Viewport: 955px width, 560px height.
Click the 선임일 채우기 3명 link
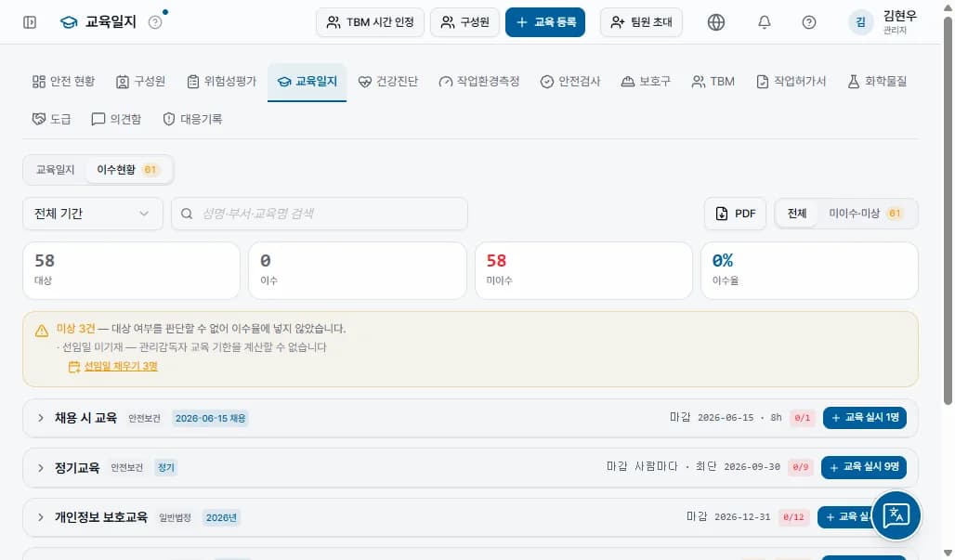tap(121, 367)
